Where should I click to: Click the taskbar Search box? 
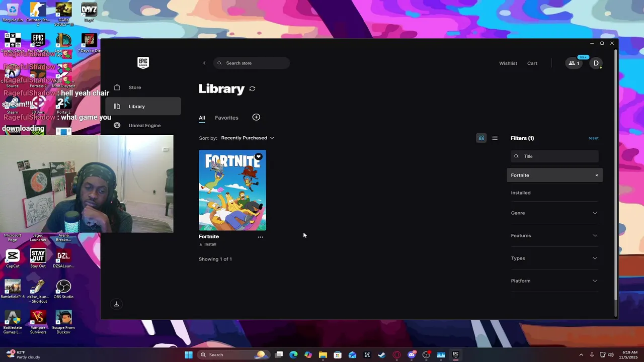pyautogui.click(x=233, y=354)
